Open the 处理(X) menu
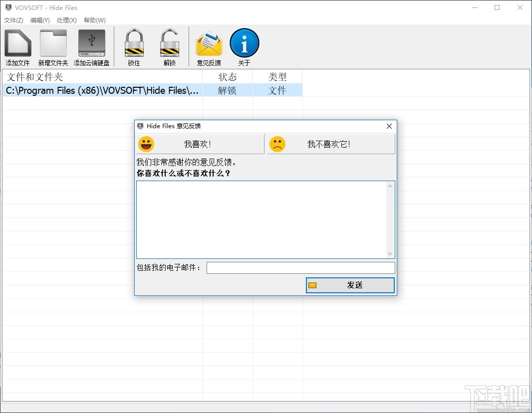Screen dimensions: 532x413 (x=66, y=20)
